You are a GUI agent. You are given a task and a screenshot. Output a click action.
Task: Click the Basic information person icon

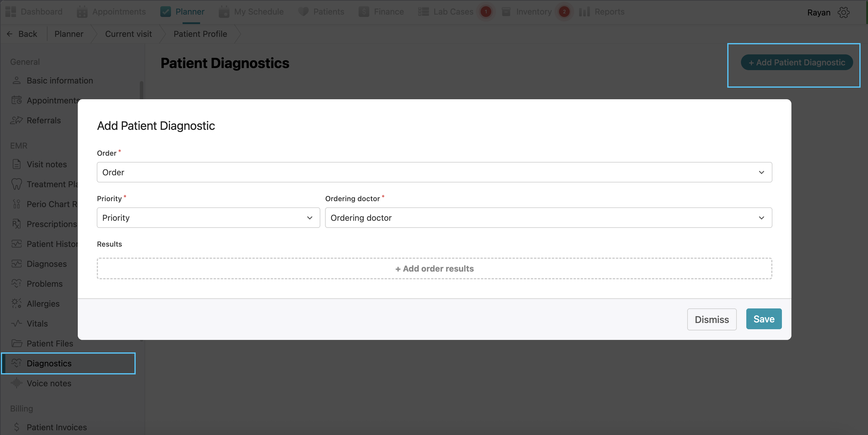coord(16,81)
